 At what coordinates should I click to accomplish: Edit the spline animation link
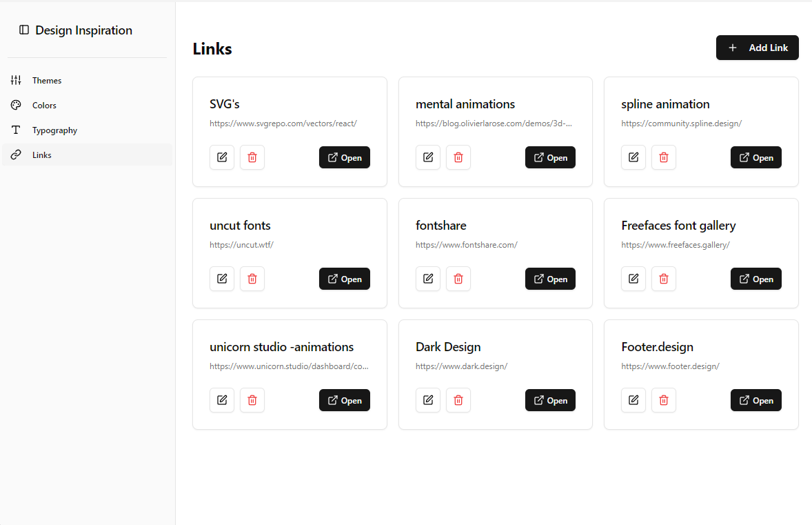[633, 157]
